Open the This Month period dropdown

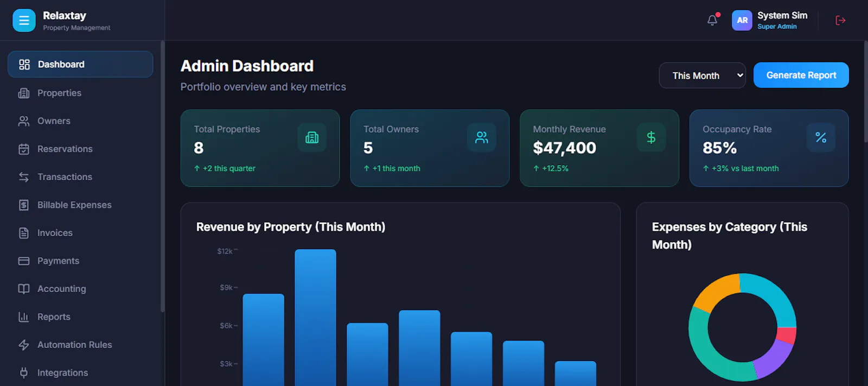click(703, 75)
